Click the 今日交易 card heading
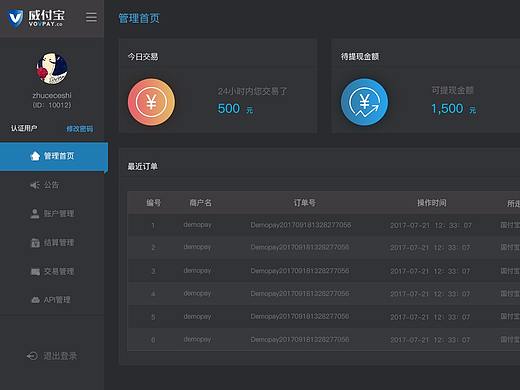Viewport: 520px width, 390px height. [143, 57]
